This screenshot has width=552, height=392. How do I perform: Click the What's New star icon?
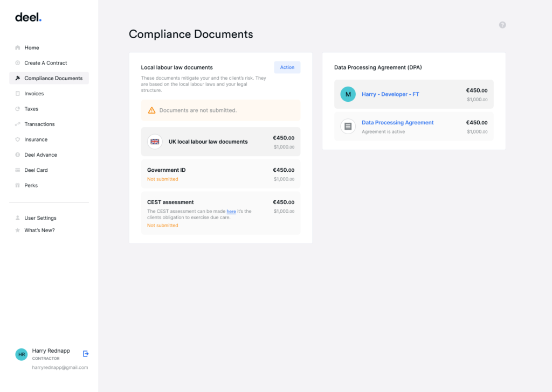click(x=18, y=230)
